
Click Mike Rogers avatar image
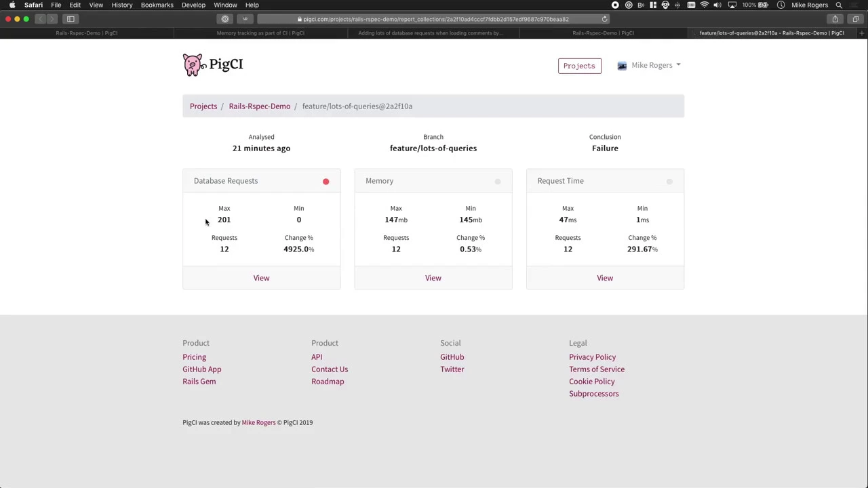622,66
